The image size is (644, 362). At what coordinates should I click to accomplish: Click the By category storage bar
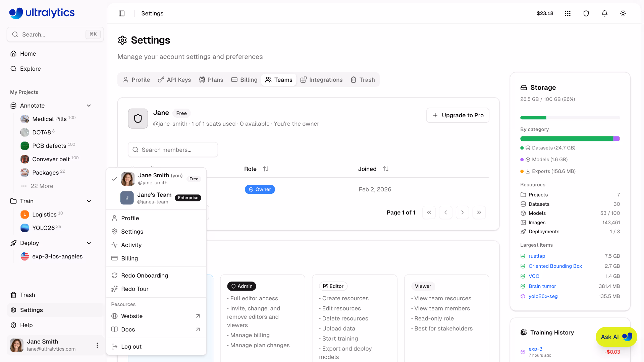pyautogui.click(x=570, y=139)
